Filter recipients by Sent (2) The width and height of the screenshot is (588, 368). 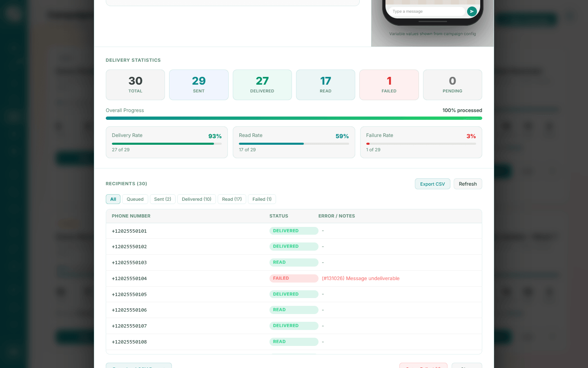163,199
